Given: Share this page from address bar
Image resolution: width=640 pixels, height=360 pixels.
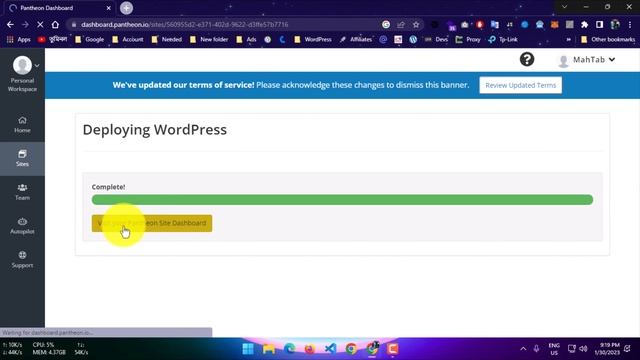Looking at the screenshot, I should tap(400, 24).
